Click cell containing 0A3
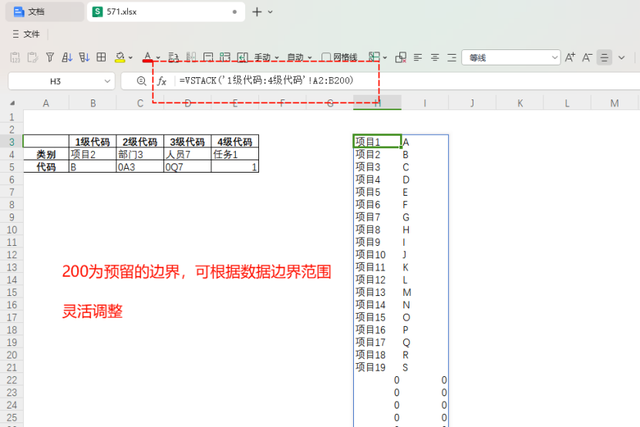 pyautogui.click(x=140, y=167)
